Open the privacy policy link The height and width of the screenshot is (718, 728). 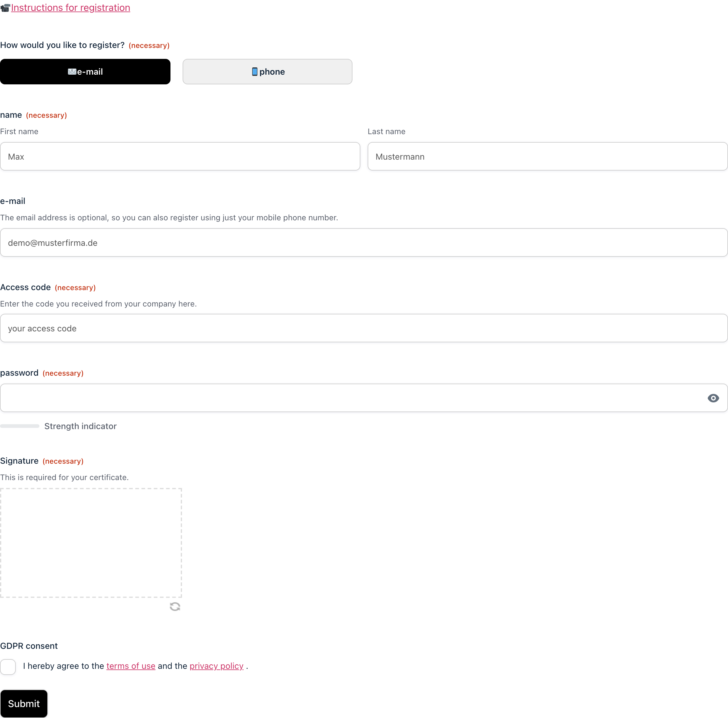tap(217, 666)
